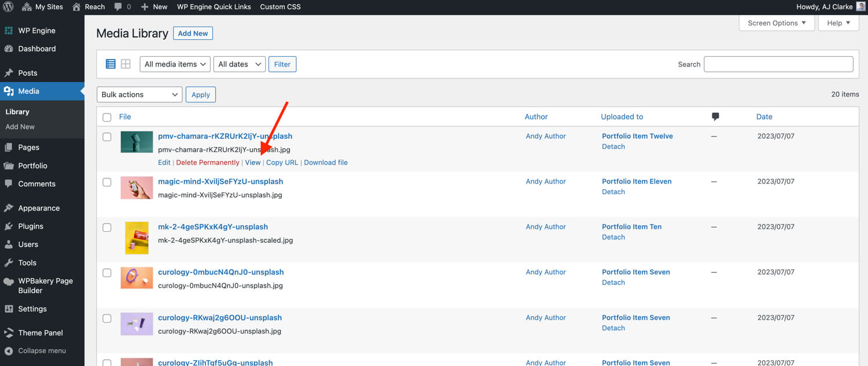Image resolution: width=868 pixels, height=366 pixels.
Task: Open WP Engine Quick Links menu
Action: coord(214,7)
